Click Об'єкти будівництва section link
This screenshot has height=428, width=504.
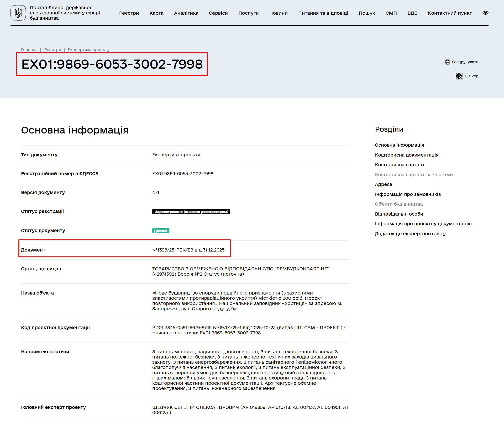coord(399,204)
